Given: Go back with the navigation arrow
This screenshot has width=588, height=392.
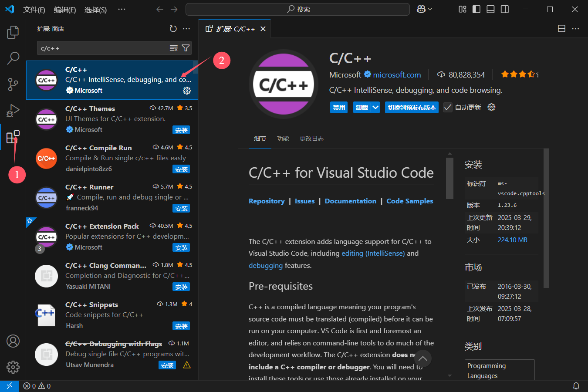Looking at the screenshot, I should click(x=160, y=9).
